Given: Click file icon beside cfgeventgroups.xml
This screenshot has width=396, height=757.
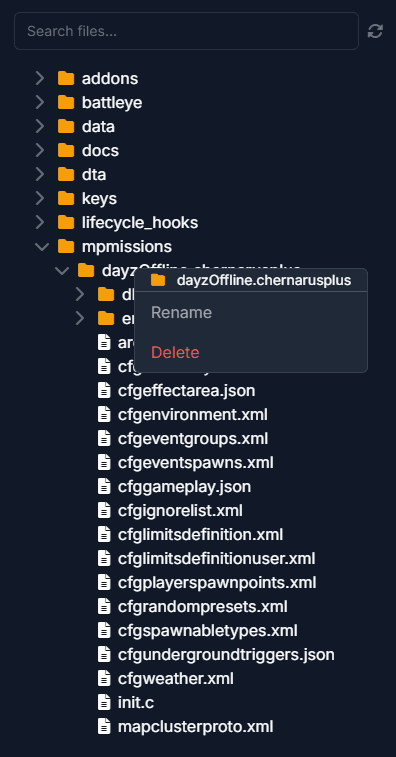Looking at the screenshot, I should point(104,439).
